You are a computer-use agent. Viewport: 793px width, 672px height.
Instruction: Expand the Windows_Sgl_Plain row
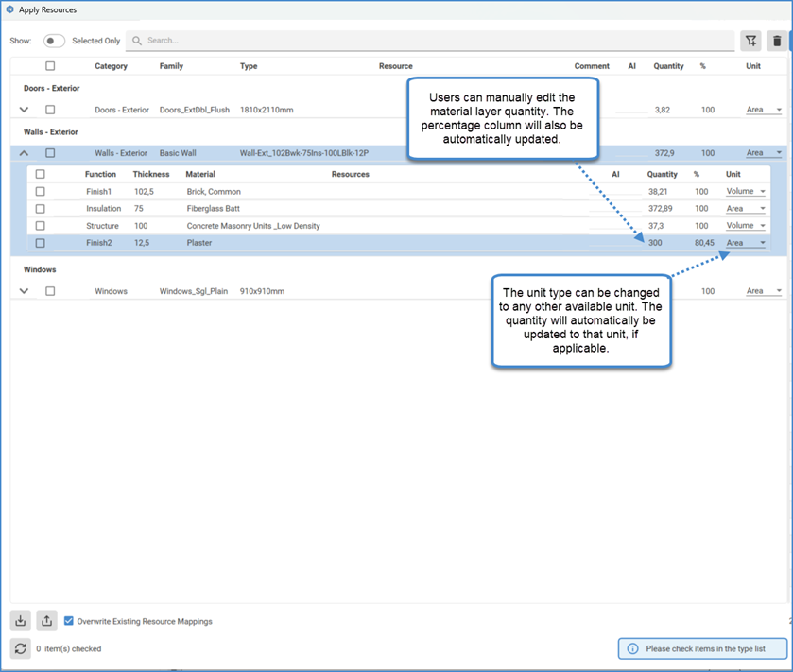click(24, 291)
